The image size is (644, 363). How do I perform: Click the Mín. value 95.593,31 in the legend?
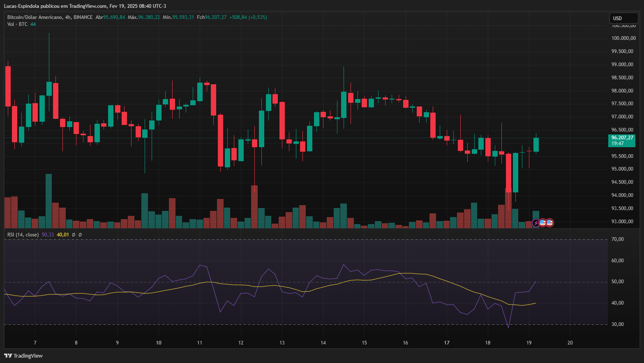(x=183, y=17)
